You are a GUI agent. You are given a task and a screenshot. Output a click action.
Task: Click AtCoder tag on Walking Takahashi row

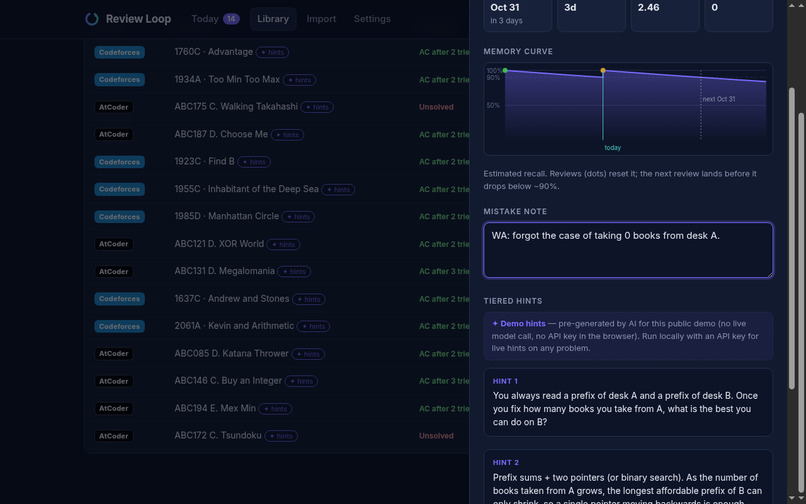tap(114, 107)
